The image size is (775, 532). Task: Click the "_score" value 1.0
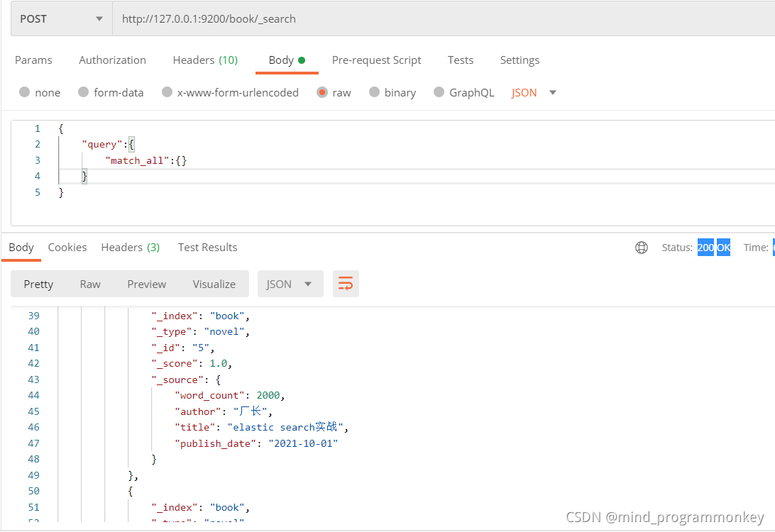tap(219, 364)
